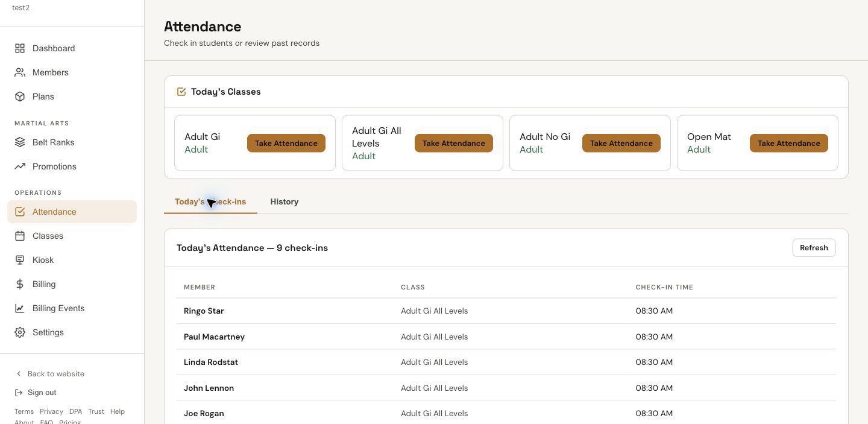The image size is (868, 424).
Task: Open Classes in the sidebar
Action: pos(72,236)
